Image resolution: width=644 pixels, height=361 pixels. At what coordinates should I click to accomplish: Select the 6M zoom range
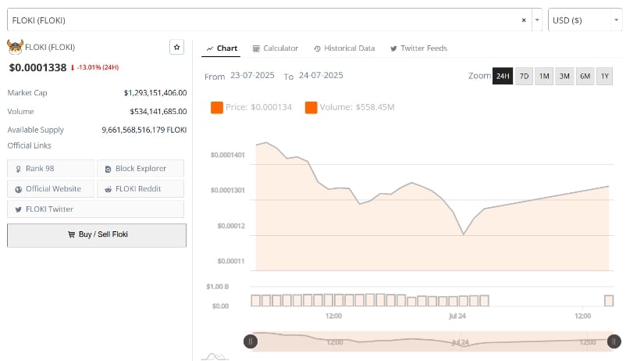coord(585,76)
